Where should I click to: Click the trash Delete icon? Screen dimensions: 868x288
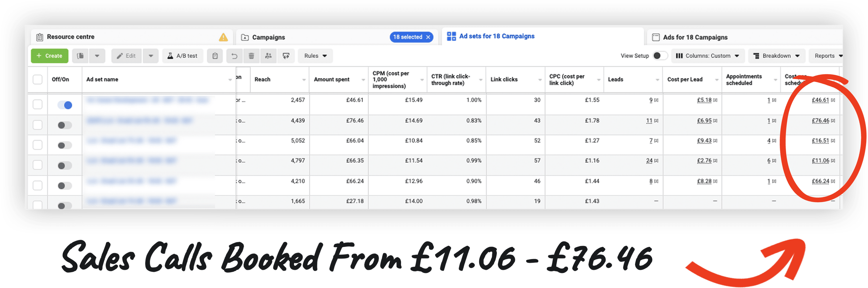point(251,56)
